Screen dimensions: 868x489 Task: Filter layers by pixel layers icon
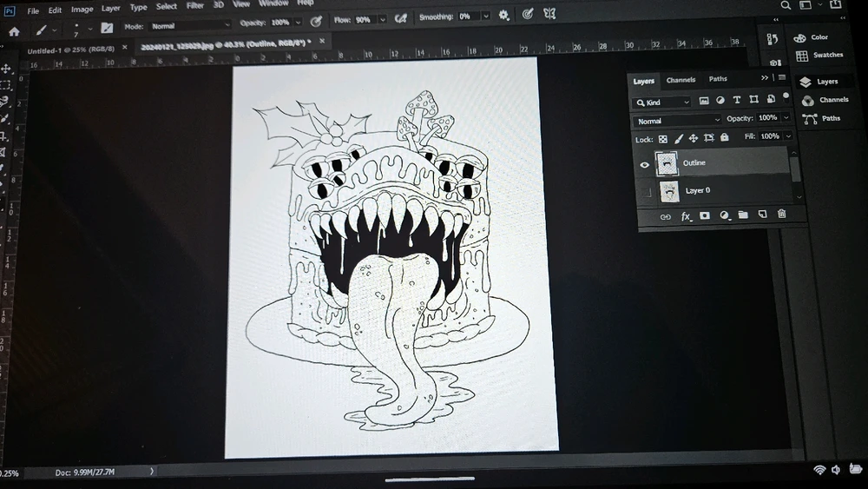point(704,101)
